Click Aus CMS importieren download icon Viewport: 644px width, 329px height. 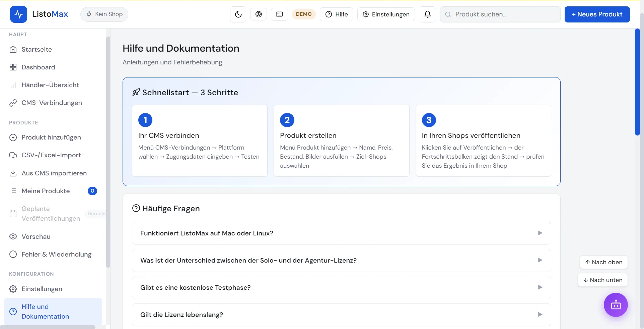[x=13, y=173]
